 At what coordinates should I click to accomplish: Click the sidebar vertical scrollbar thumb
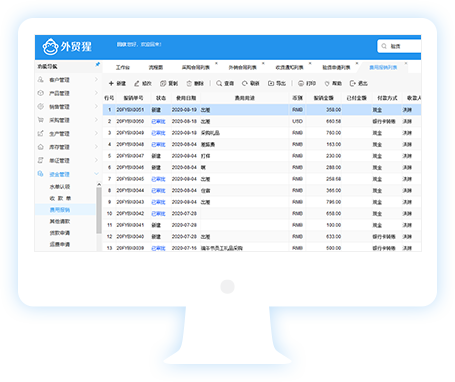[x=99, y=210]
